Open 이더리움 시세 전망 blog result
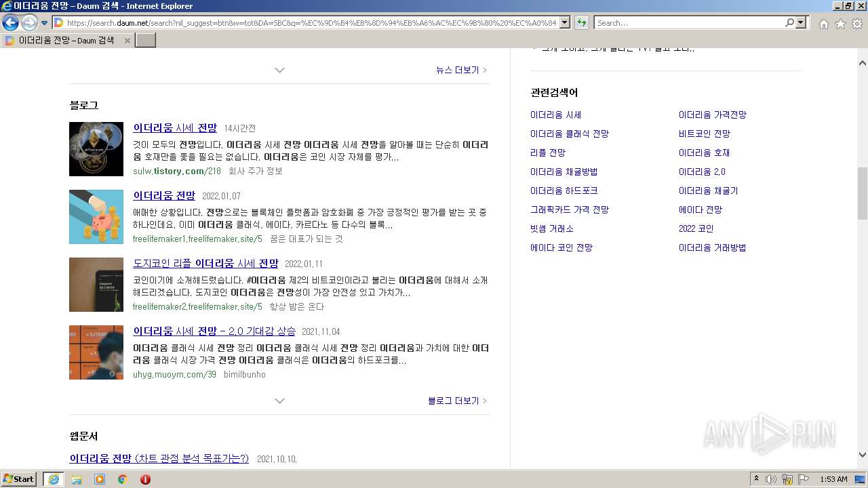Viewport: 868px width, 488px height. point(175,128)
